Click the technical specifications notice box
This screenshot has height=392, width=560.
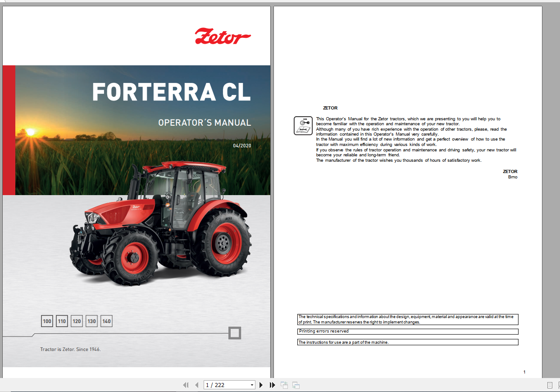408,319
